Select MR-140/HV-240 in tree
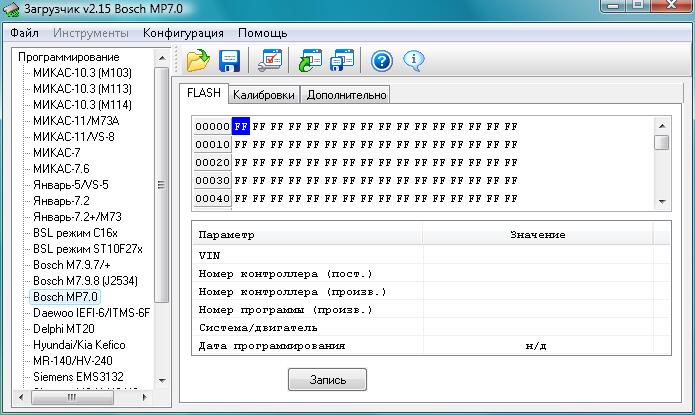695x415 pixels. click(x=73, y=360)
